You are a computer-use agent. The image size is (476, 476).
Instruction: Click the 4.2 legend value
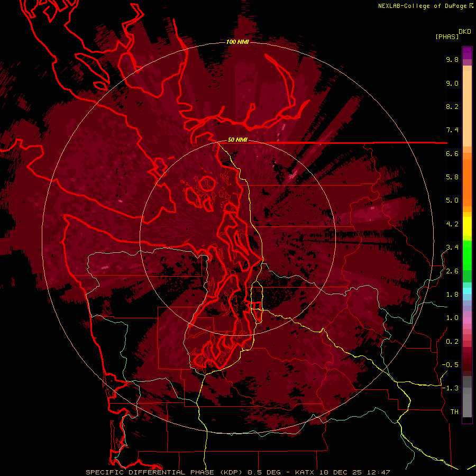point(452,224)
